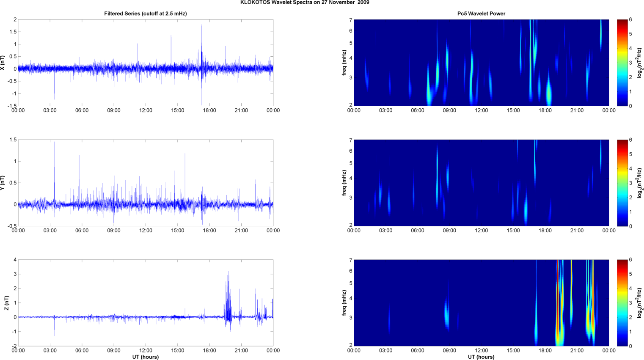Click the X wavelet feature near 18:00 at 2 mHz

[x=549, y=93]
